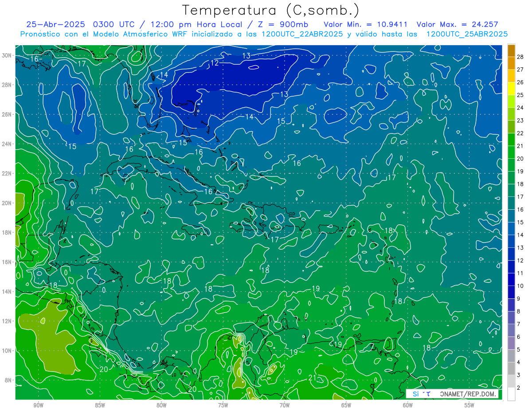Click the legend number "2"
532x411 pixels.
click(x=519, y=388)
